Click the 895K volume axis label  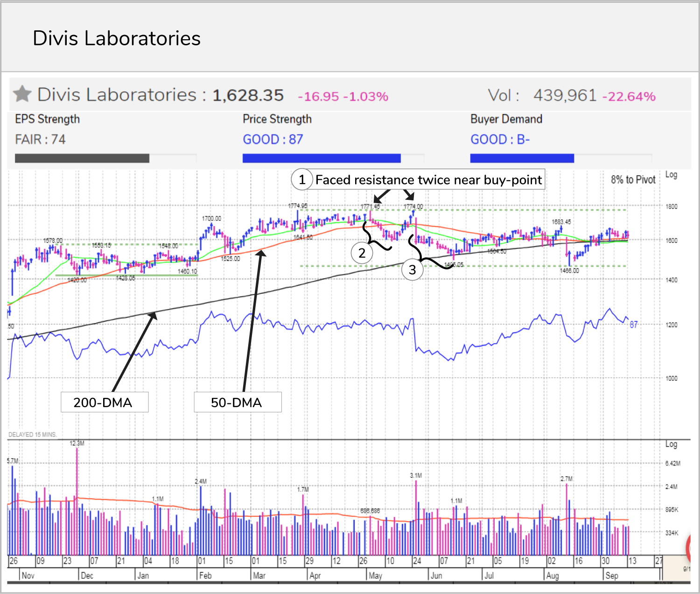tap(672, 509)
